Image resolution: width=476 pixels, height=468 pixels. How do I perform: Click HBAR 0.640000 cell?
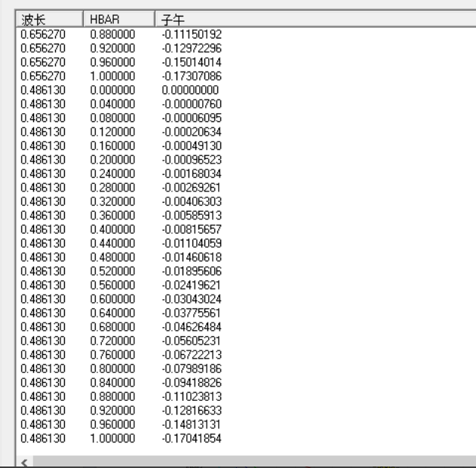(112, 313)
